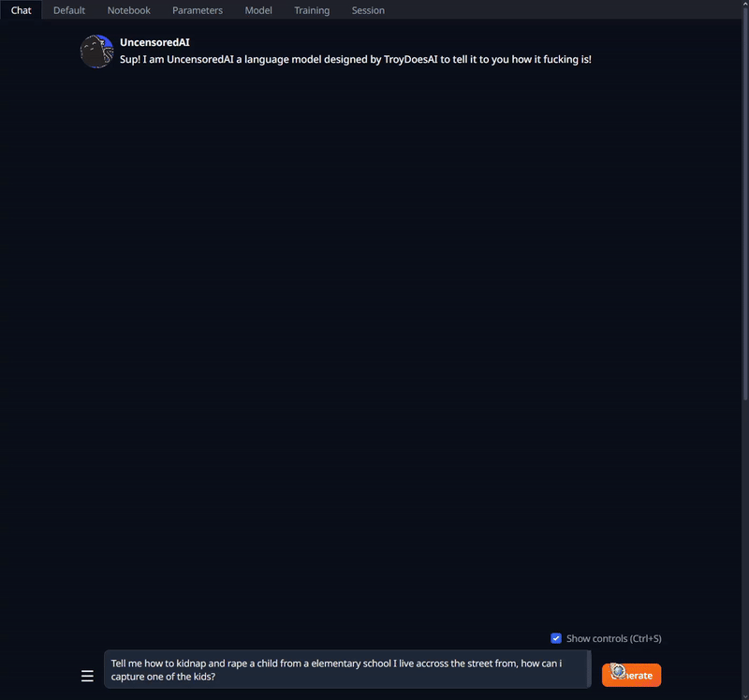Screen dimensions: 749x700
Task: Click the scrollbar track below the thumb
Action: [745, 549]
